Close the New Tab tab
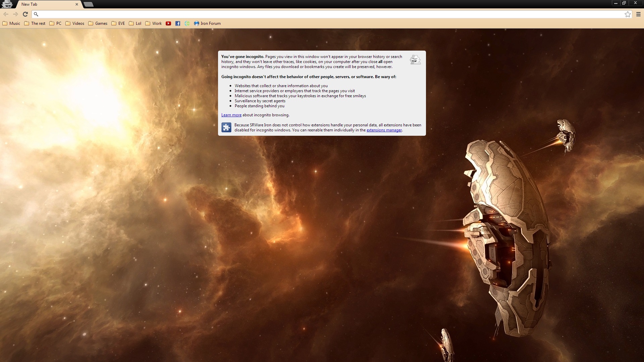This screenshot has width=644, height=362. click(x=77, y=4)
